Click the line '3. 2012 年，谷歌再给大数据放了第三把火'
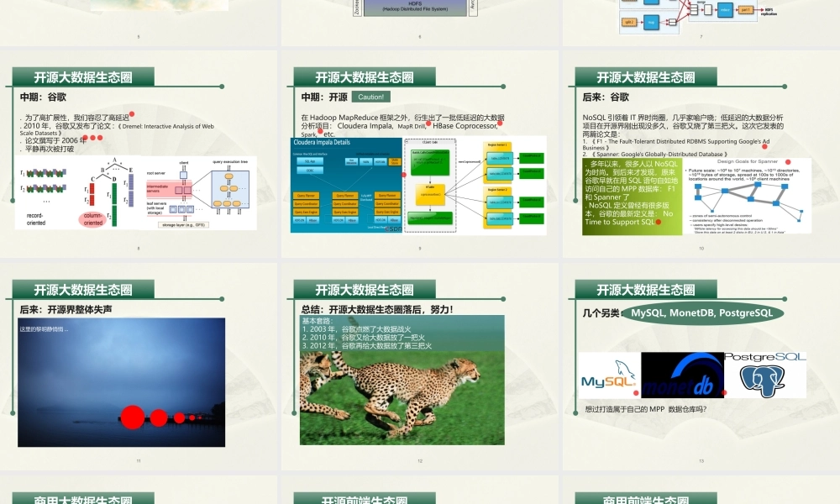This screenshot has width=840, height=504. point(367,346)
